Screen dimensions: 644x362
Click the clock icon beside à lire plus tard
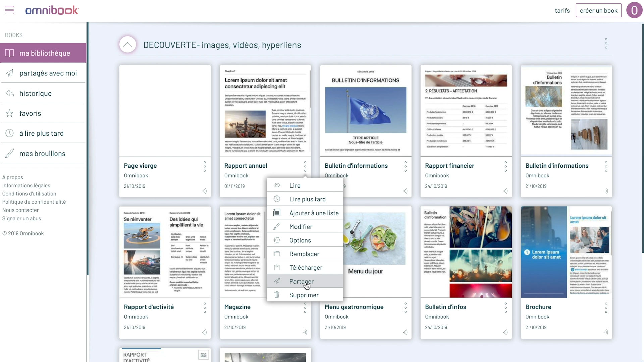pos(9,133)
